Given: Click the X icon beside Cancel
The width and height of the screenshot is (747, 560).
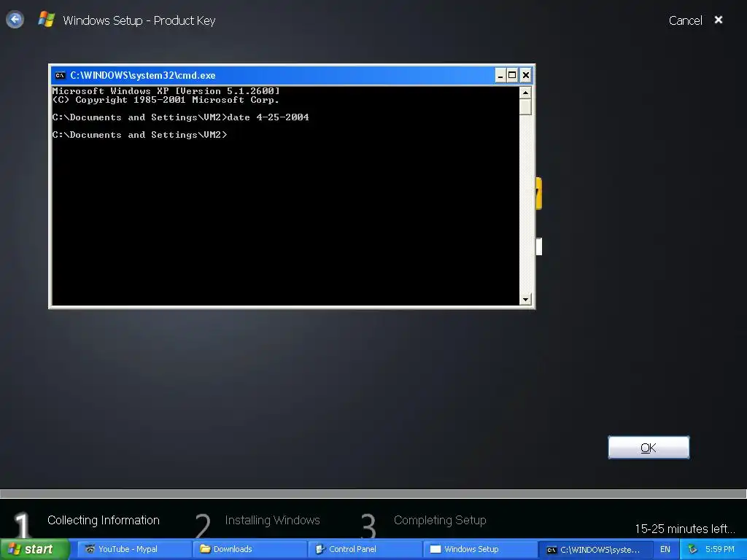Looking at the screenshot, I should pyautogui.click(x=719, y=20).
